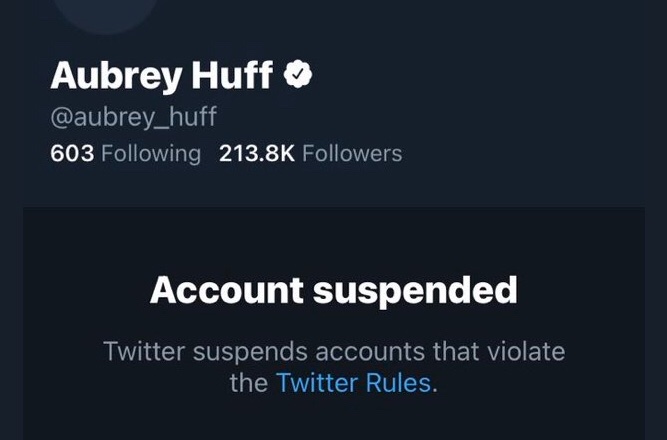Click 'Twitter suspends accounts that violate' text
Screen dimensions: 667x440
pos(333,351)
